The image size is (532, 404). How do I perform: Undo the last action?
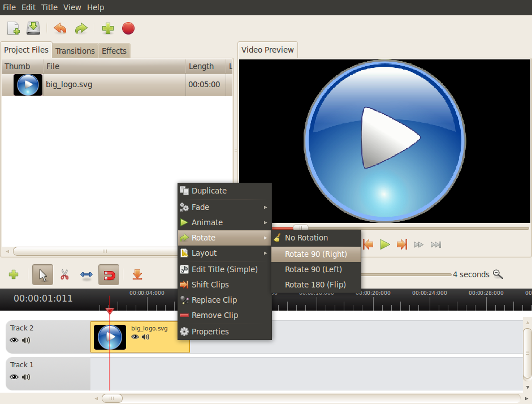[x=60, y=28]
